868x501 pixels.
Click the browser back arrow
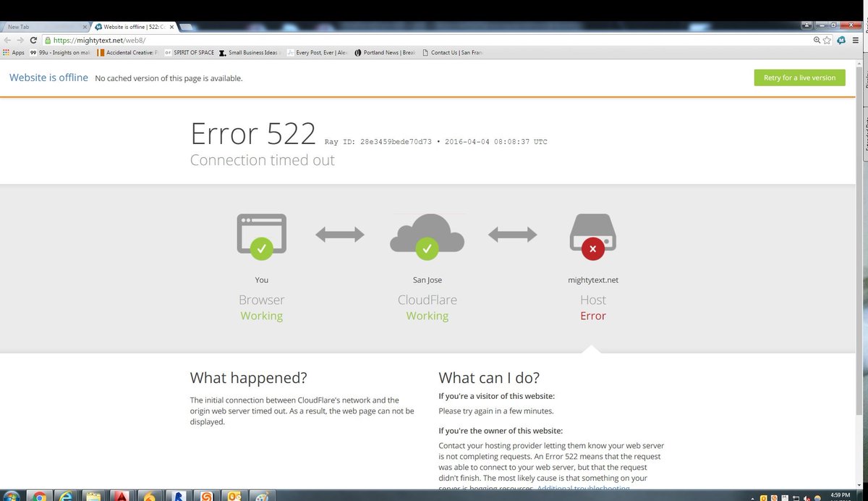point(7,41)
